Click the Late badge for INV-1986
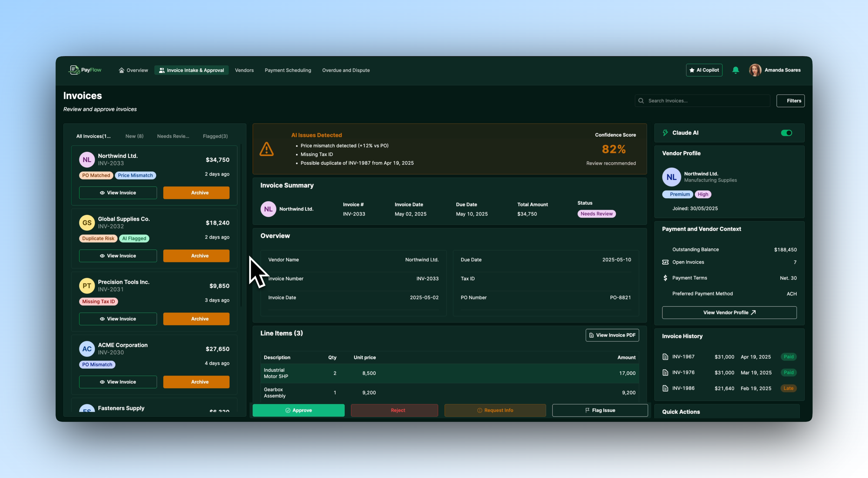The image size is (868, 478). pos(789,388)
